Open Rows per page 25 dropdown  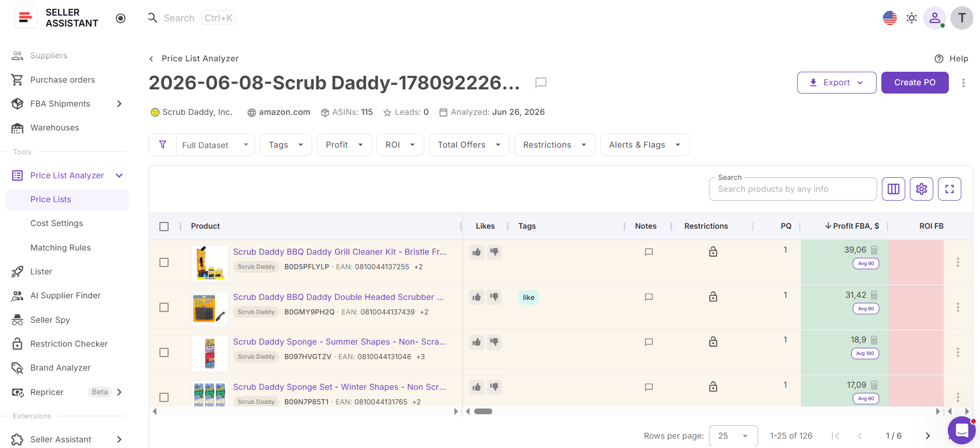coord(733,436)
